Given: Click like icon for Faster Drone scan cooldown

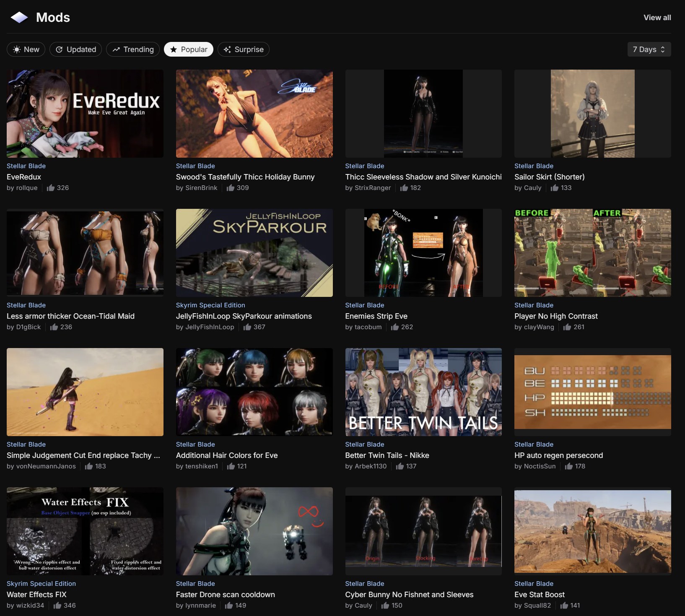Looking at the screenshot, I should point(229,606).
